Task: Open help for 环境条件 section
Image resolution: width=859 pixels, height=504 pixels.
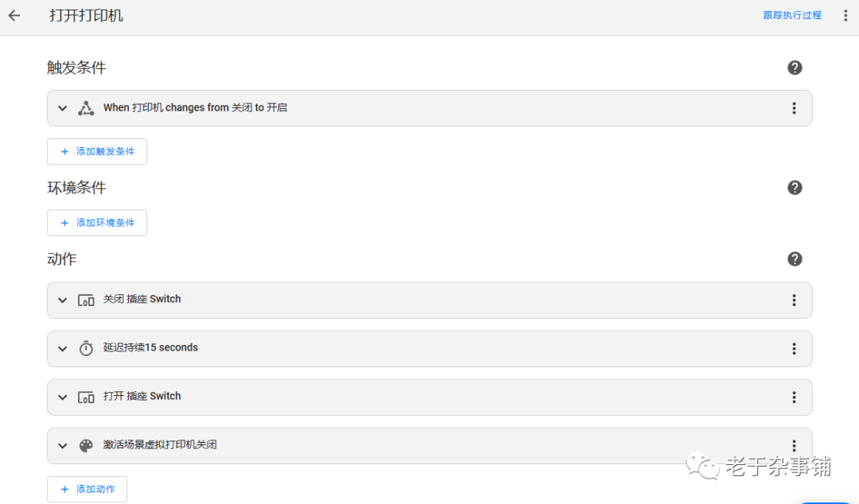Action: coord(795,188)
